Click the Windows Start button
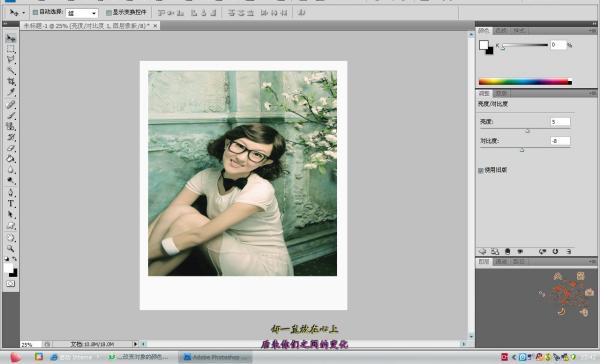This screenshot has width=600, height=364. pos(15,357)
